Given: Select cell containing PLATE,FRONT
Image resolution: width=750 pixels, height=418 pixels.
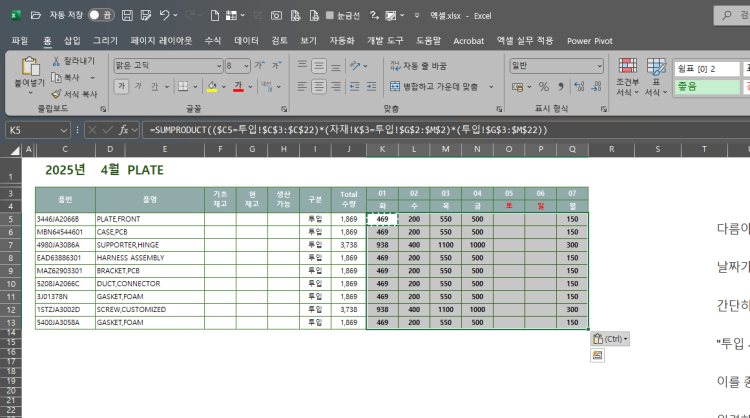Looking at the screenshot, I should pyautogui.click(x=150, y=219).
